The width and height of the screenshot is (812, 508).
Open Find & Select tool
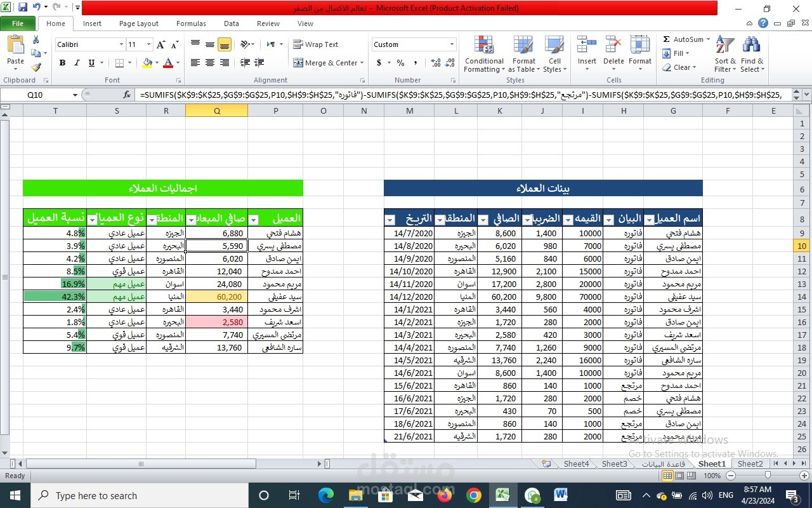pos(752,53)
